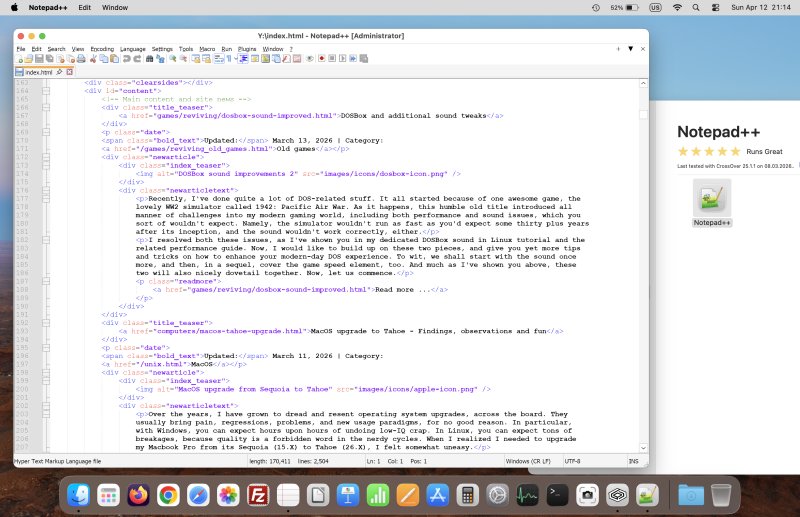
Task: Click the New file toolbar icon
Action: tap(18, 59)
